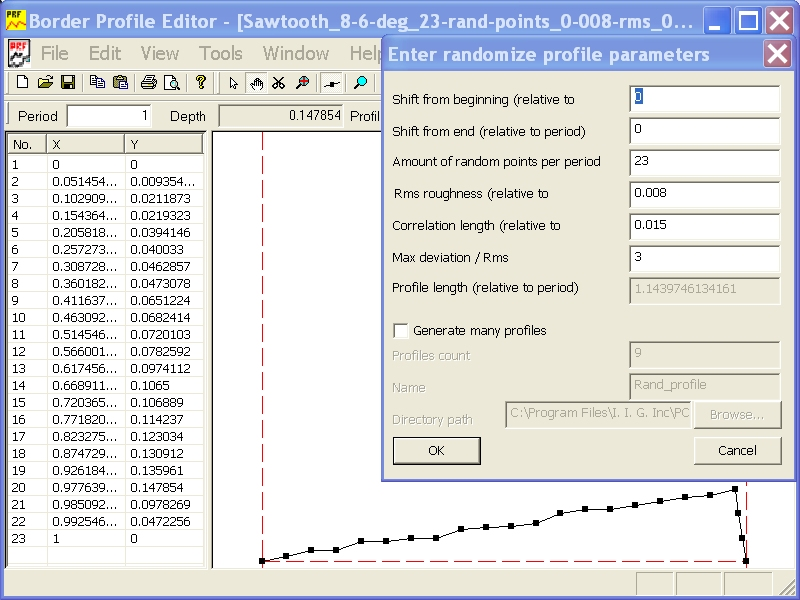Select the X cell in row 23

pos(86,539)
